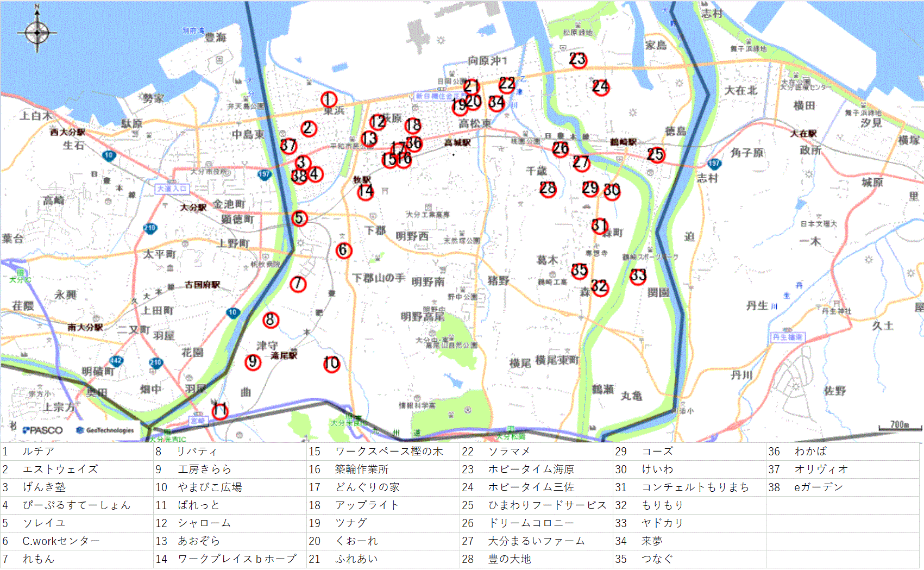Viewport: 924px width, 570px height.
Task: Select map marker 18 on the map
Action: [x=413, y=126]
